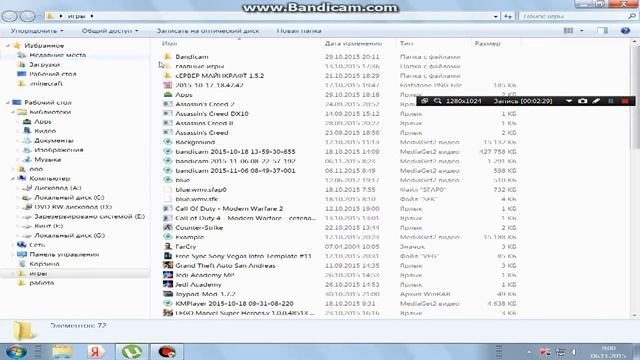Open Недавние места in favorites
Screen dimensions: 640x360
57,55
